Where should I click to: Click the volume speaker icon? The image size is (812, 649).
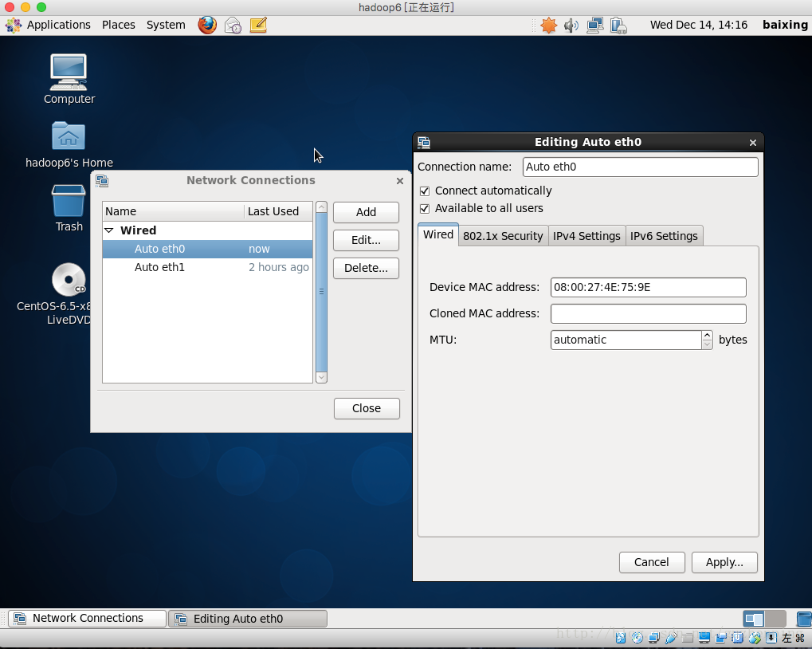571,26
